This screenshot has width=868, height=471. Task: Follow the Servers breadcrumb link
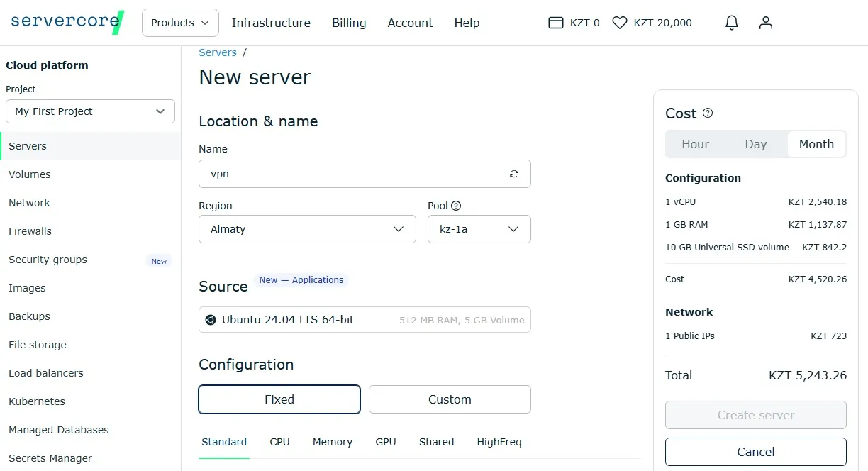tap(218, 52)
